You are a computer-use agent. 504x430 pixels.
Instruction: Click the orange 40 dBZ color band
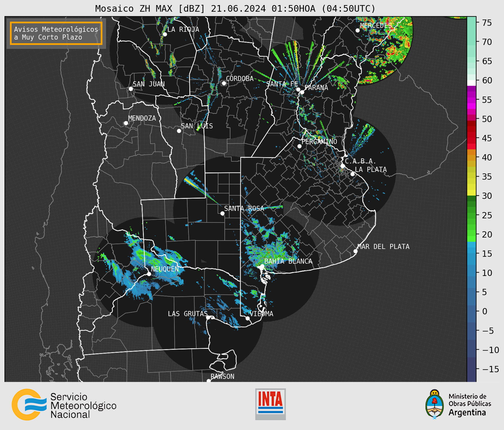click(471, 158)
